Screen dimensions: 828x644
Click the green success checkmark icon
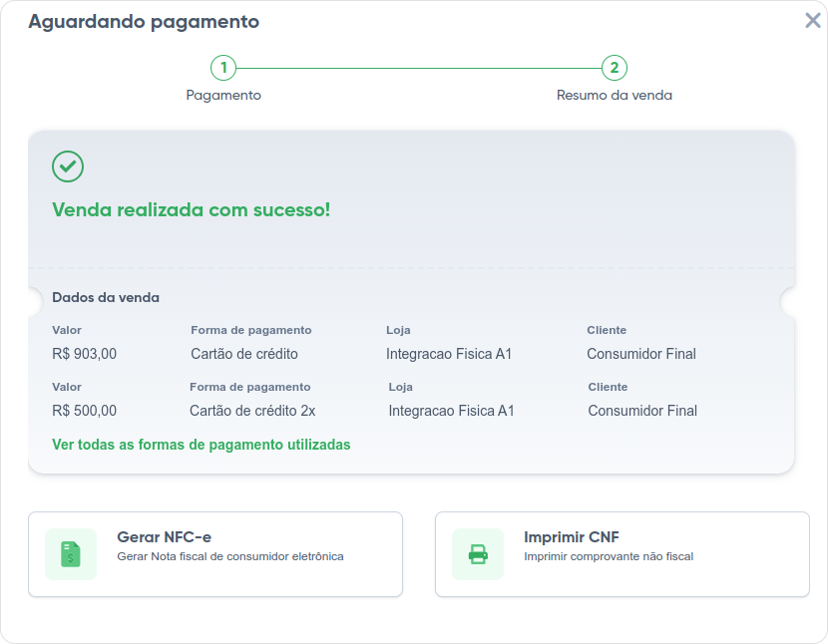[68, 166]
